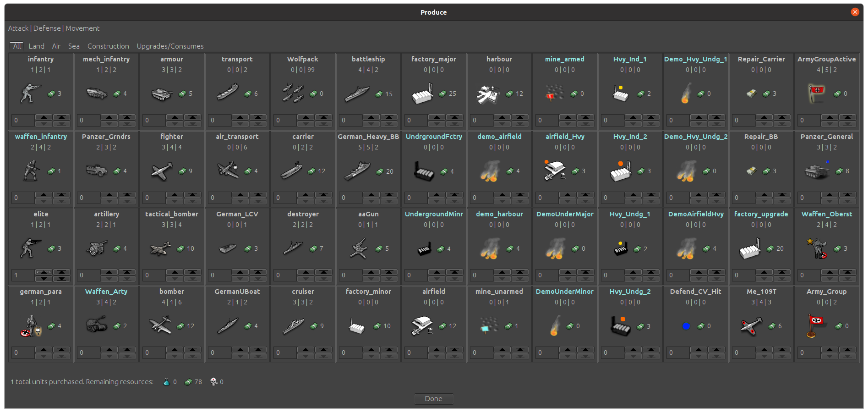Increase infantry quantity by one
868x413 pixels.
pos(44,117)
